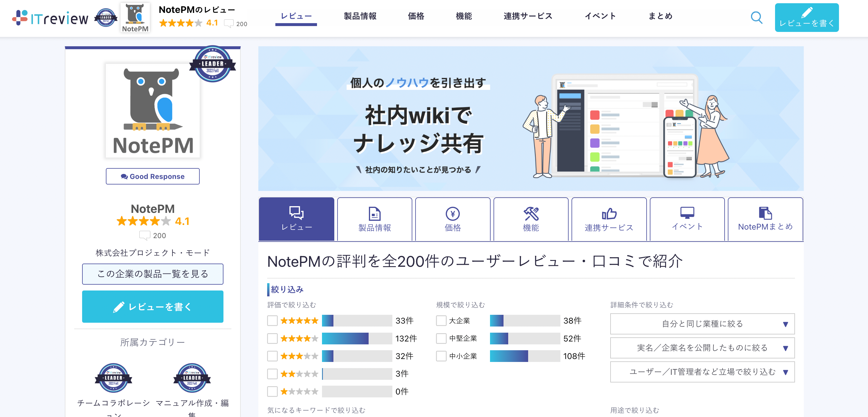Open the 機能 tools icon tab
Viewport: 868px width, 417px height.
tap(530, 219)
